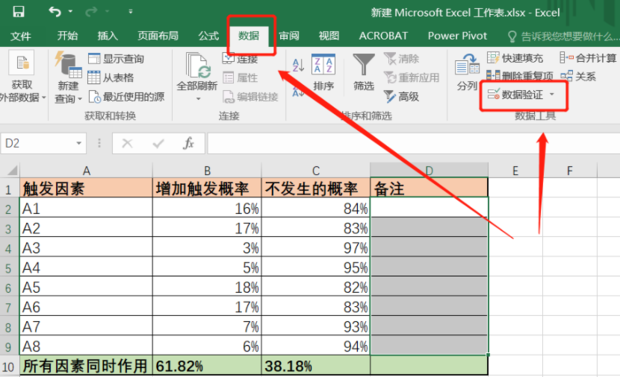The height and width of the screenshot is (377, 620).
Task: Click 显示查询
Action: pyautogui.click(x=116, y=59)
